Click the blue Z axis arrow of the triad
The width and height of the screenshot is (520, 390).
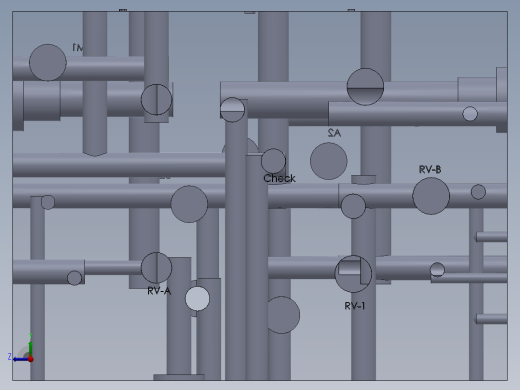click(x=20, y=359)
